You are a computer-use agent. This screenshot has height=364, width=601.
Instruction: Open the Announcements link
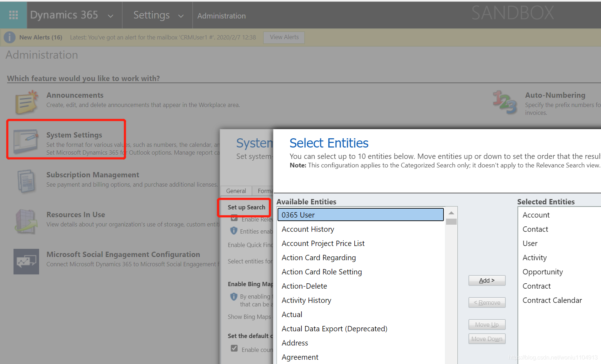(x=75, y=95)
